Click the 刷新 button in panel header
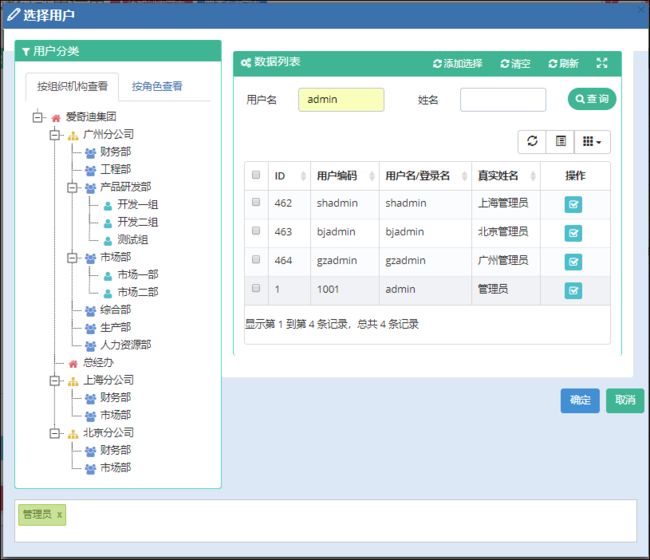 click(563, 63)
